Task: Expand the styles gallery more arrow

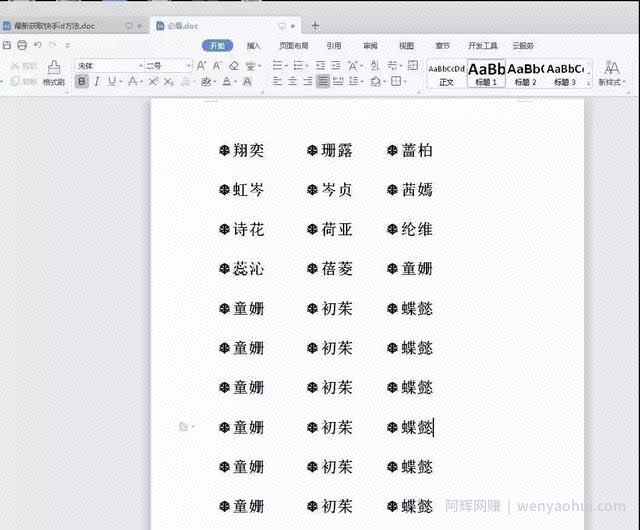Action: pos(589,83)
